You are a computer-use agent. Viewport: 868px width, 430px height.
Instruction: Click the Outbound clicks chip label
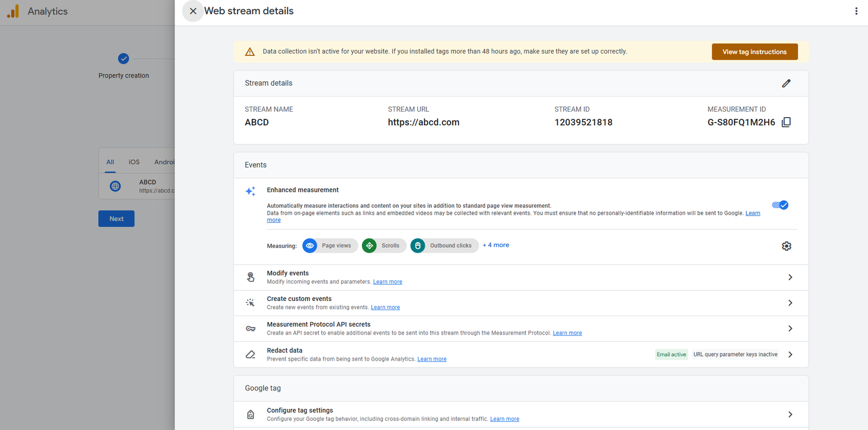(x=451, y=246)
